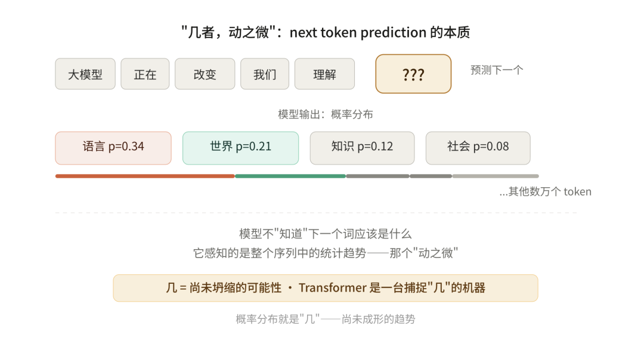This screenshot has height=344, width=644.
Task: Click the 理解 token box
Action: (324, 74)
